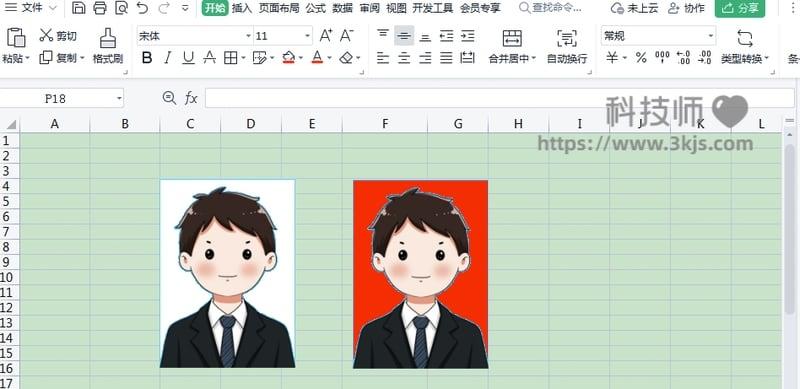Image resolution: width=800 pixels, height=389 pixels.
Task: Go to the 数据 tab
Action: [x=342, y=8]
